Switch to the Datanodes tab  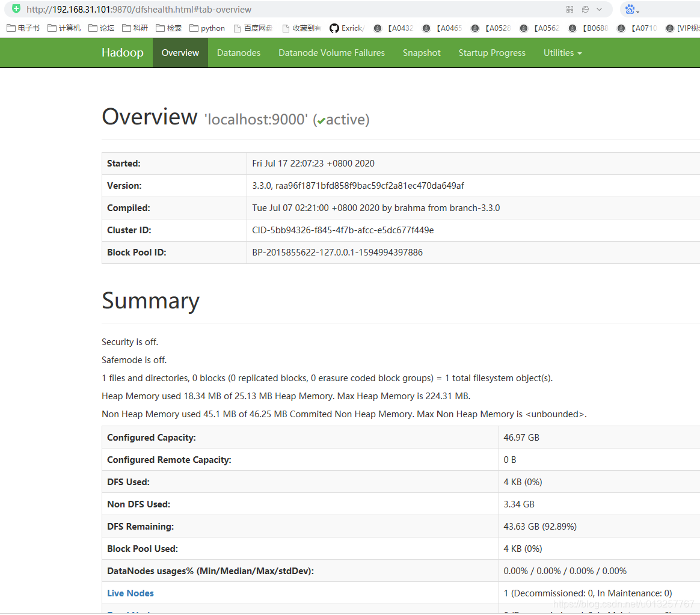[x=238, y=53]
